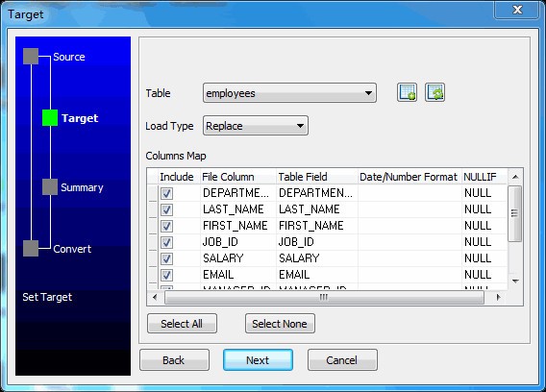546x392 pixels.
Task: Click the scroll up arrow of Columns Map
Action: point(515,177)
